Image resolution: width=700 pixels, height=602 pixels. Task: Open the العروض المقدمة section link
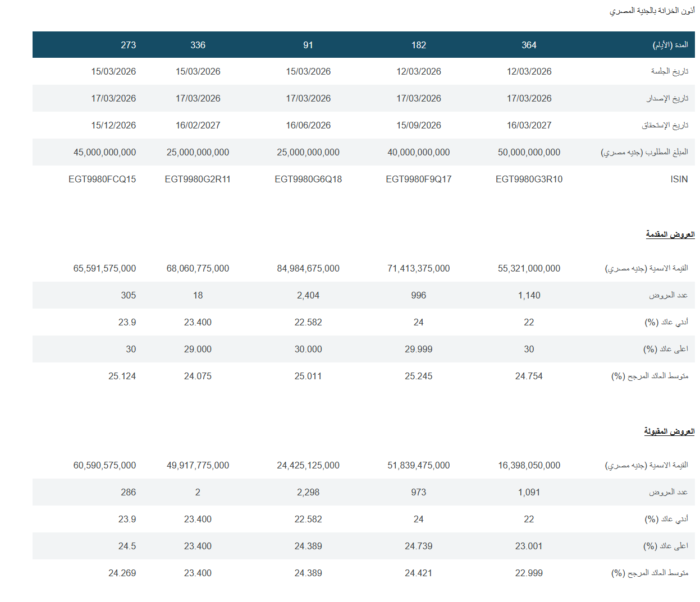(671, 235)
